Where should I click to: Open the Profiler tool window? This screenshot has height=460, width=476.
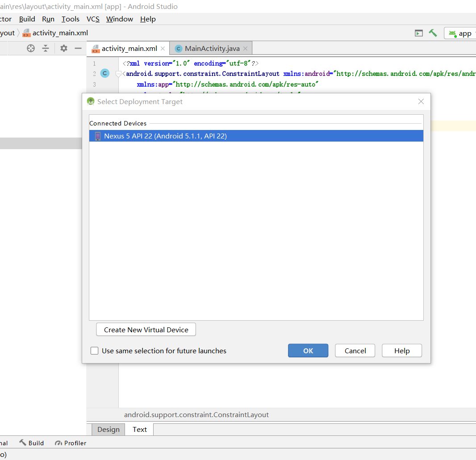pyautogui.click(x=71, y=443)
